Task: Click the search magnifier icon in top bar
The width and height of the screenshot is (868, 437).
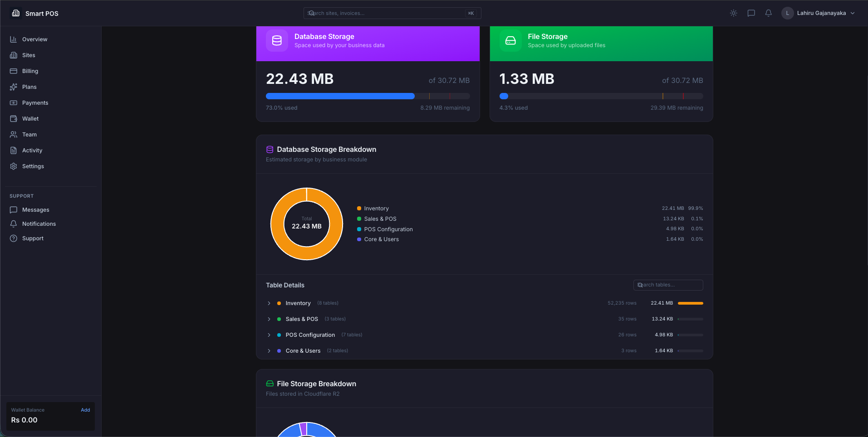Action: (311, 13)
